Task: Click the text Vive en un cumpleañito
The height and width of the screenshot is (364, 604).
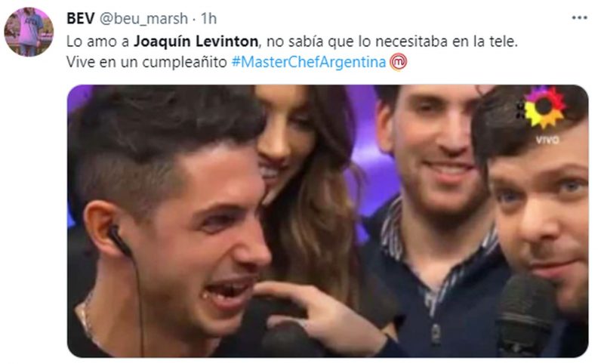Action: tap(146, 62)
